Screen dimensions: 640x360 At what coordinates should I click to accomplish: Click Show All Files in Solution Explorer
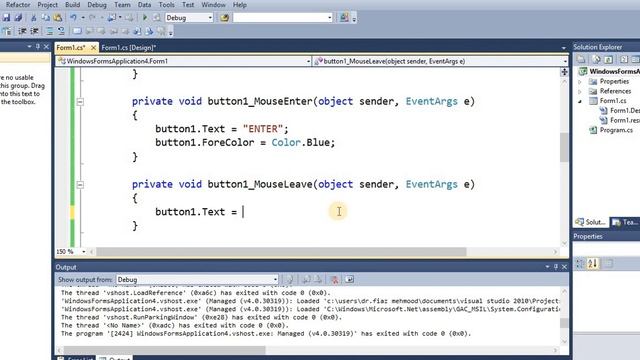tap(596, 60)
